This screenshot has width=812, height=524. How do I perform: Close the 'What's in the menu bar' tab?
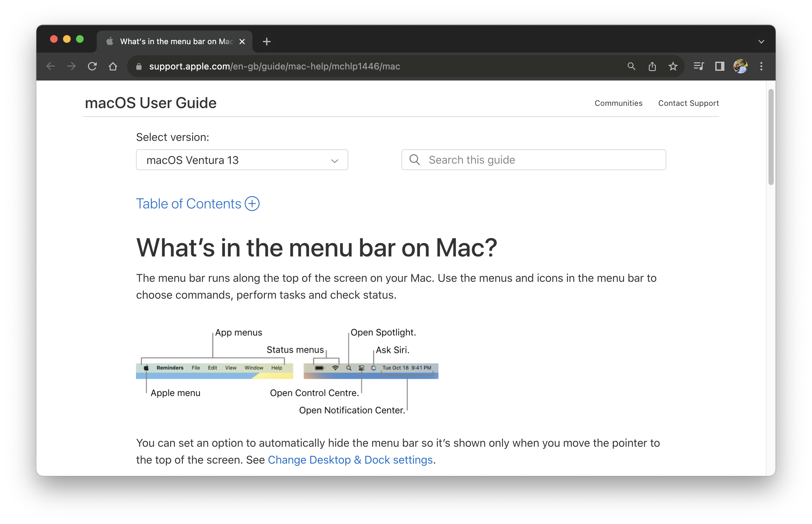(x=242, y=42)
